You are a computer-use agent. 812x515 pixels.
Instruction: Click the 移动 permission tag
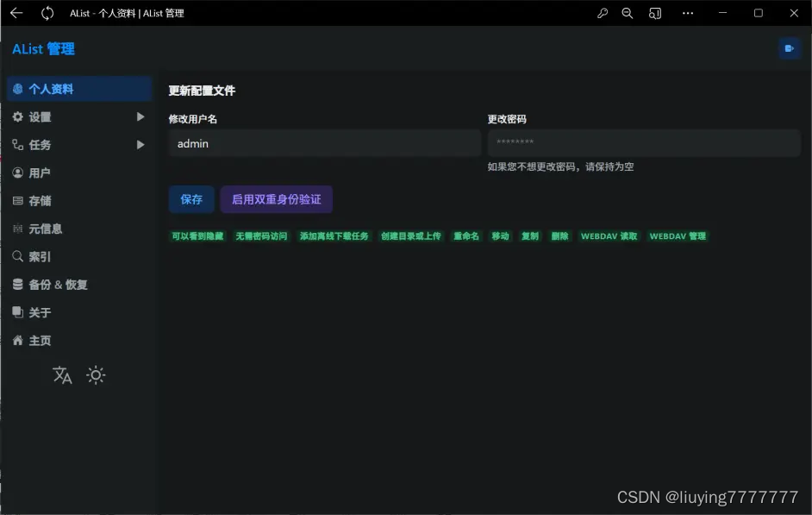click(500, 236)
